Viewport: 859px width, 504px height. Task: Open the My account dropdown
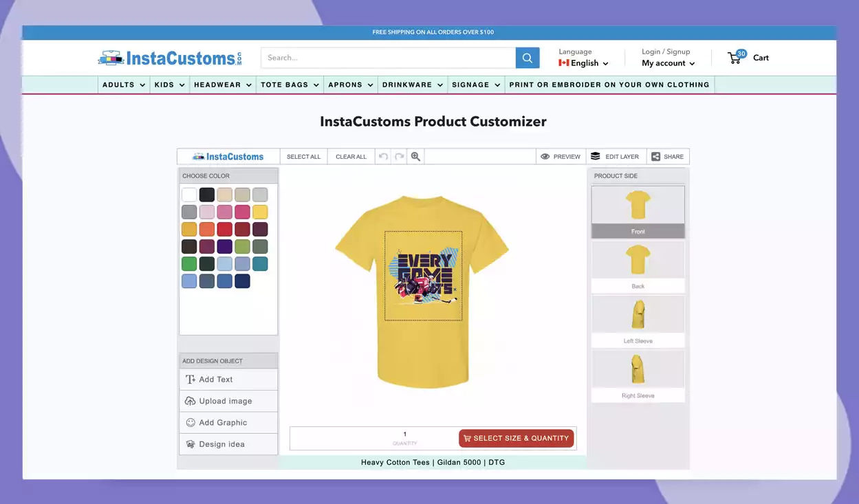pyautogui.click(x=668, y=63)
